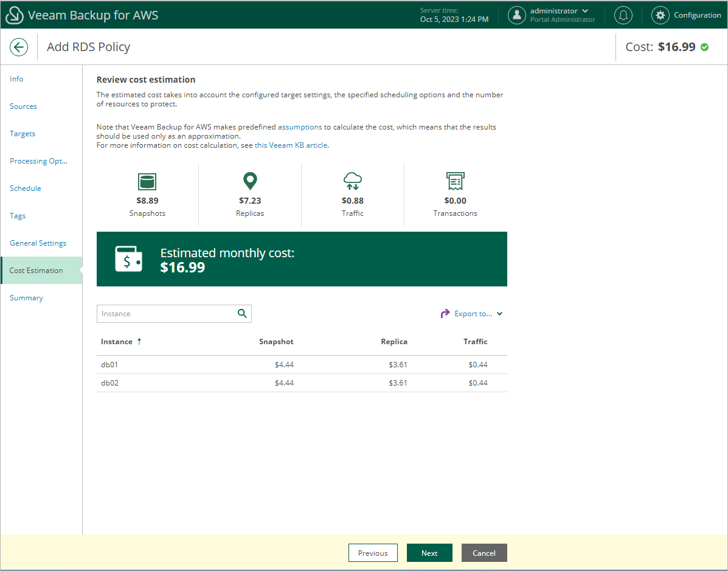Screen dimensions: 728x571
Task: Open the Export to dropdown chevron
Action: (499, 314)
